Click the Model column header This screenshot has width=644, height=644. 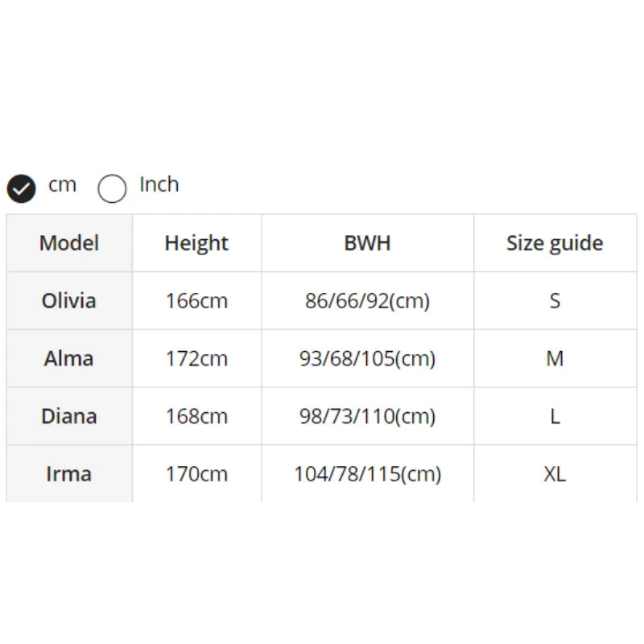[69, 243]
